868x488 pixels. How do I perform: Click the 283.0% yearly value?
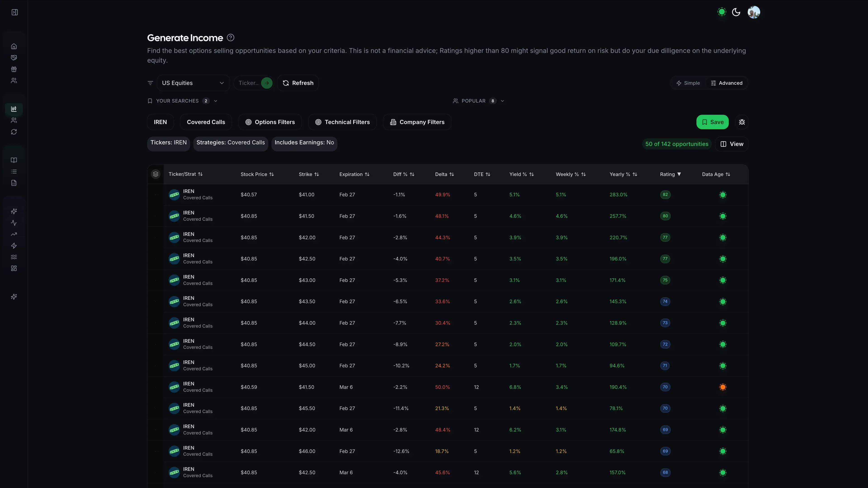point(618,195)
